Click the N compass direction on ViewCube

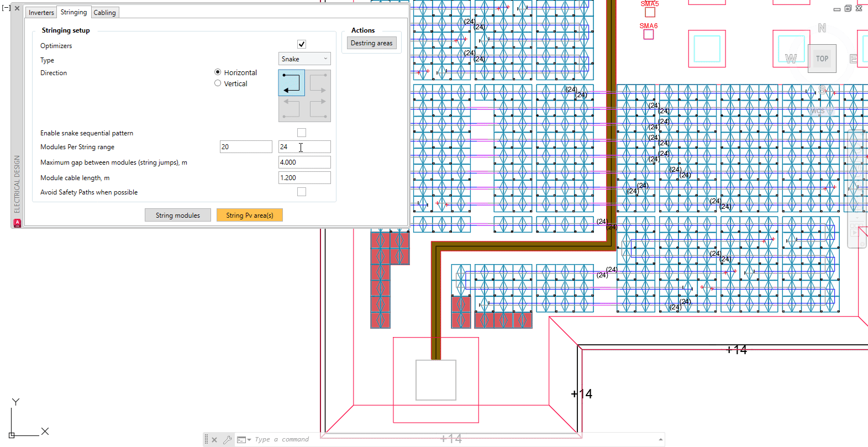822,28
